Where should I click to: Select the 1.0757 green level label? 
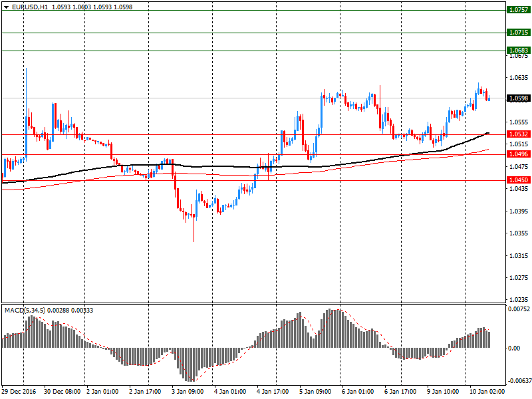(x=519, y=10)
